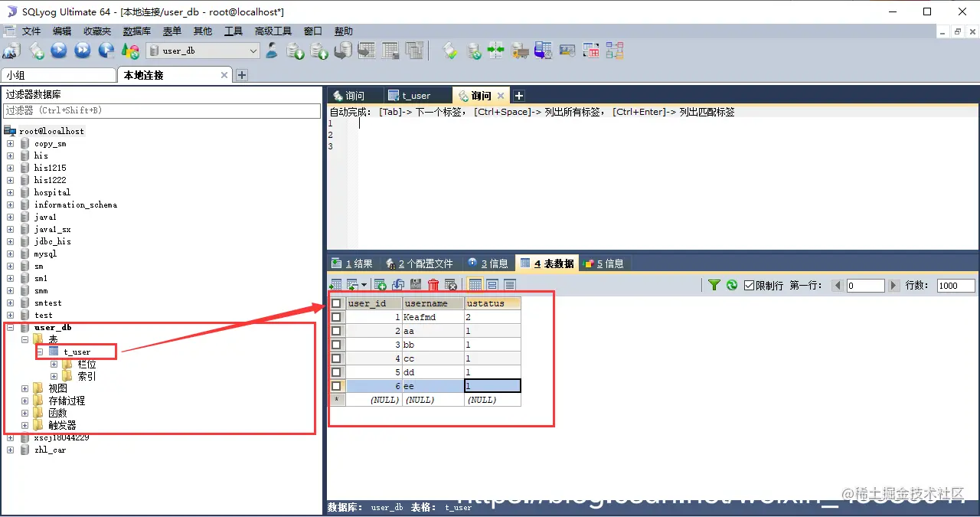Click the scheduled backup truck icon
Screen dimensions: 980x517
pos(520,51)
